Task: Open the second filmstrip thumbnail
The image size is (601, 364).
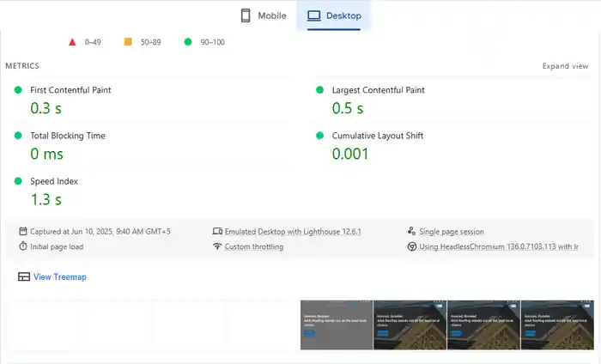Action: click(410, 325)
